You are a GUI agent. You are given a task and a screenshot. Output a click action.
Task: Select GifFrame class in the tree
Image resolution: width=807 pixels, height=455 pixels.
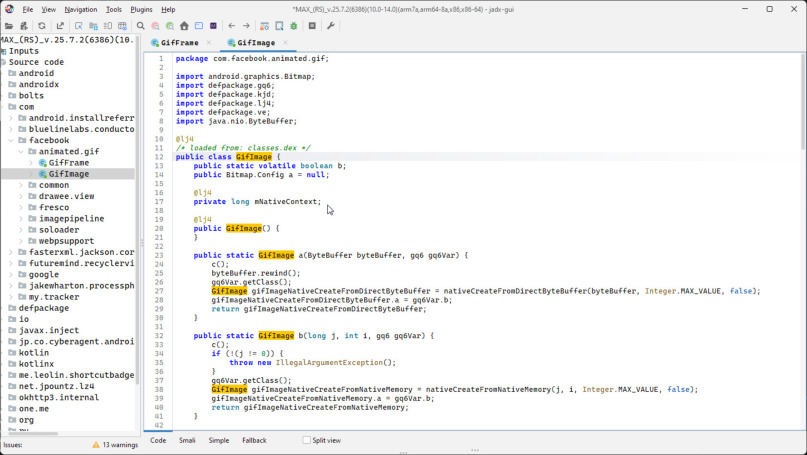click(69, 162)
